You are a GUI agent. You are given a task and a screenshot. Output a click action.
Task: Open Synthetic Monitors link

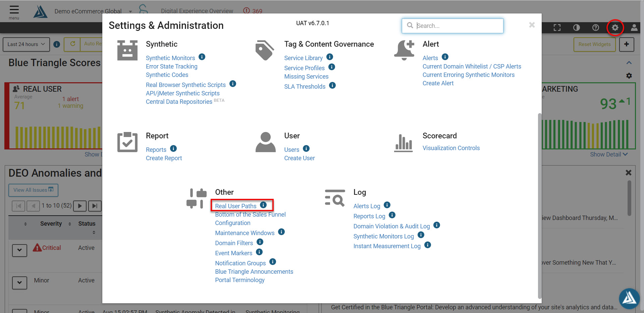tap(170, 58)
